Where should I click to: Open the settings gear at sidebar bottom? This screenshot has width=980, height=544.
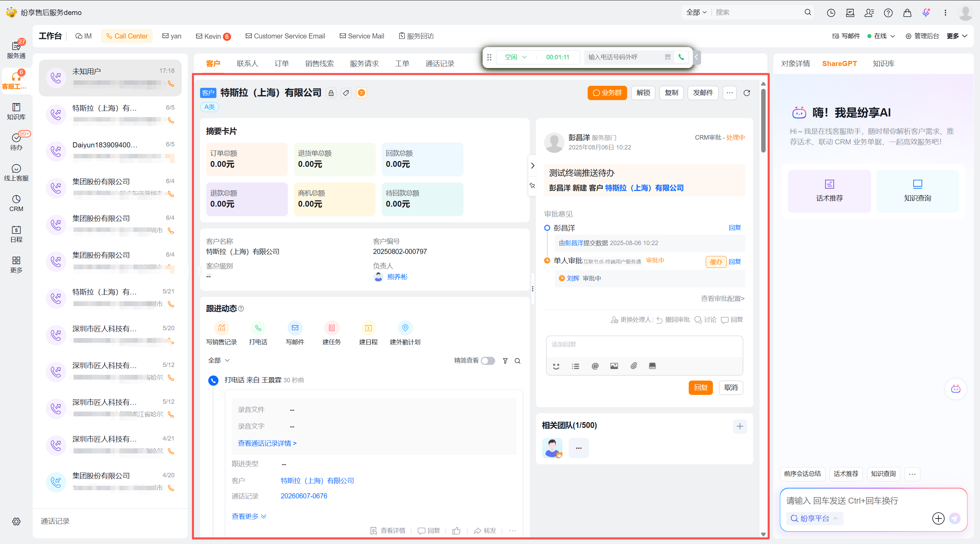click(x=16, y=521)
